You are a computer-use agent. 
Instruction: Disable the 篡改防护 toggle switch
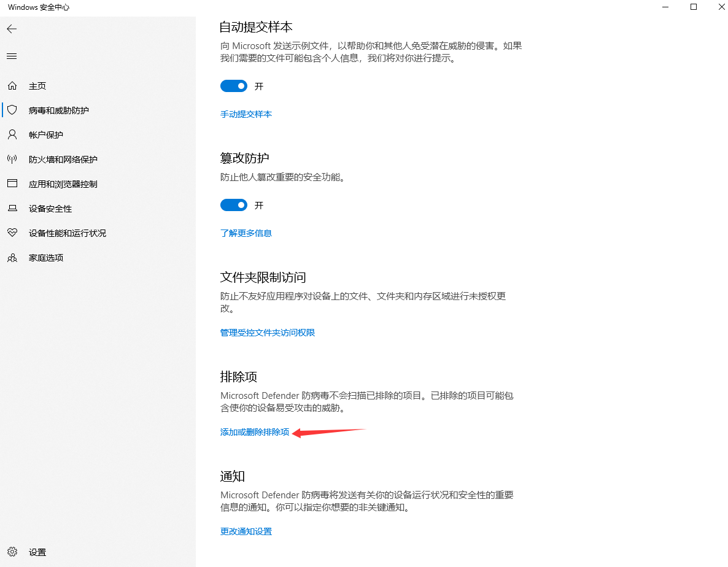pyautogui.click(x=234, y=205)
